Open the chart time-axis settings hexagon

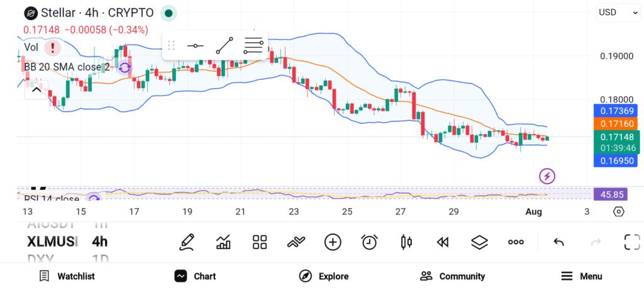coord(619,211)
